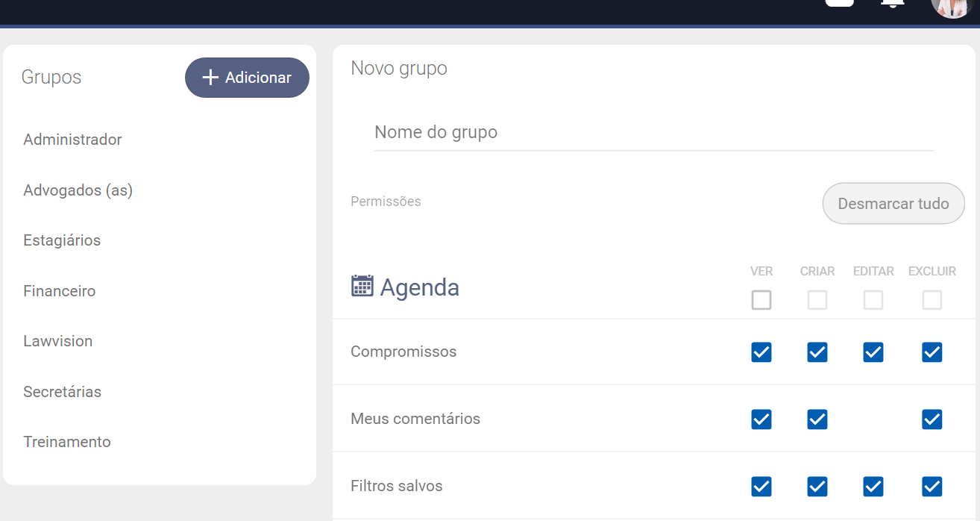Open the Financeiro group
The image size is (980, 521).
(60, 291)
